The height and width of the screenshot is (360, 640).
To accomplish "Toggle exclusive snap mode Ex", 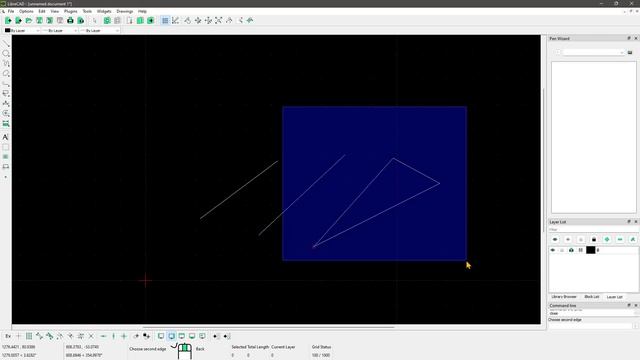I will pos(8,336).
